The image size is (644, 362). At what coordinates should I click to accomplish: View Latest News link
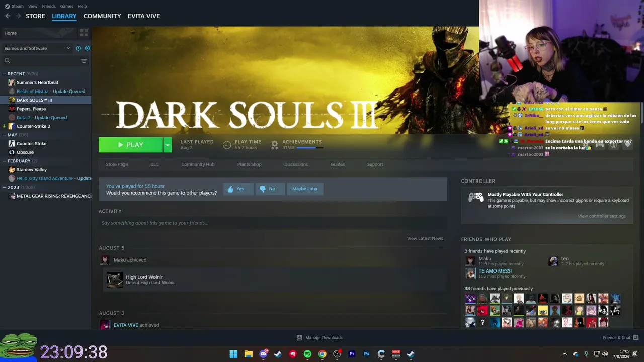coord(425,238)
